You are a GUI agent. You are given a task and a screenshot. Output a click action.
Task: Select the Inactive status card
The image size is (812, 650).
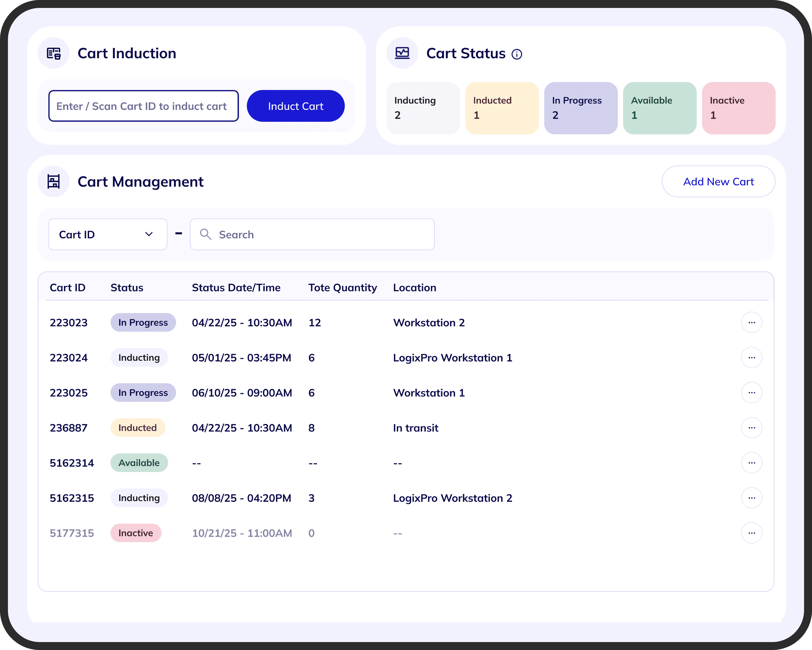pyautogui.click(x=739, y=108)
